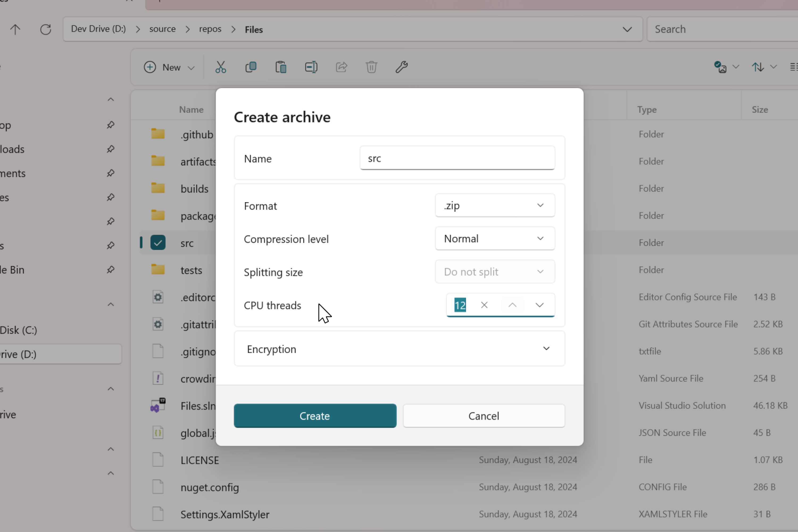Increase CPU threads with the up arrow
The image size is (798, 532).
click(x=512, y=305)
